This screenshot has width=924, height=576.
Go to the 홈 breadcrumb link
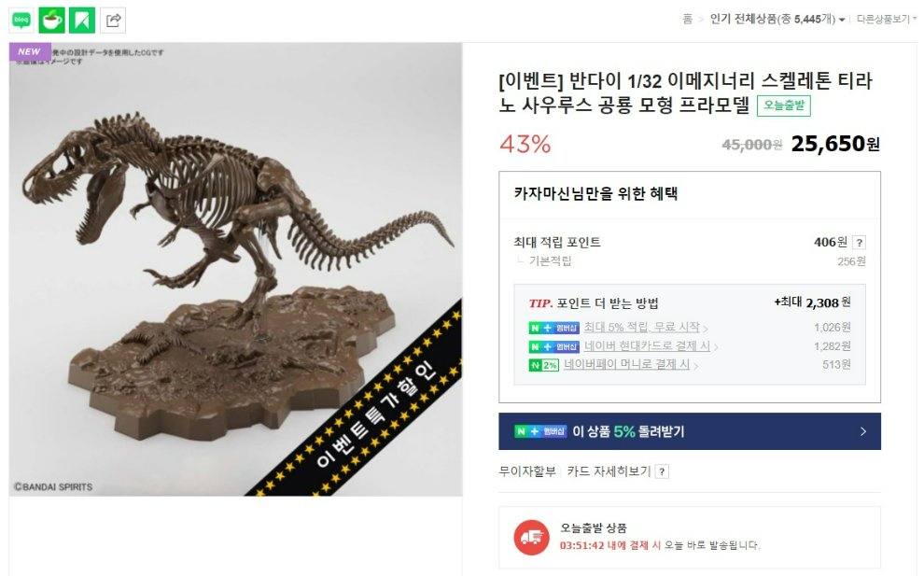[x=687, y=20]
